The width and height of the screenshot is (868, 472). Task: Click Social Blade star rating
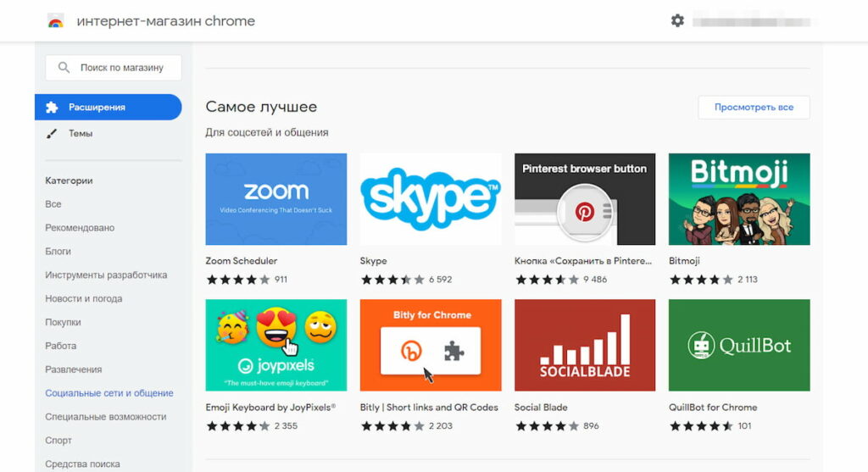click(x=547, y=426)
